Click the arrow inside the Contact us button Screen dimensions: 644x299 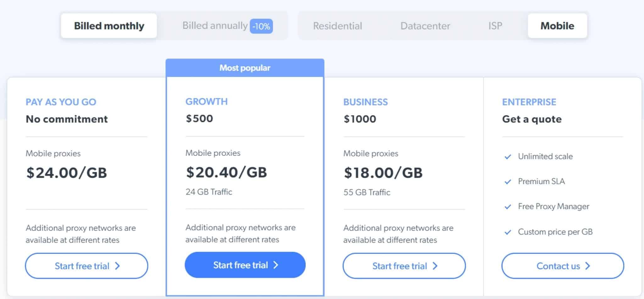click(589, 266)
